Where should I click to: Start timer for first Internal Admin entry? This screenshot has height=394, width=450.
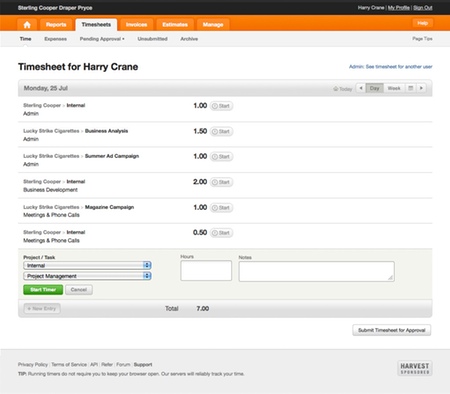click(x=221, y=106)
